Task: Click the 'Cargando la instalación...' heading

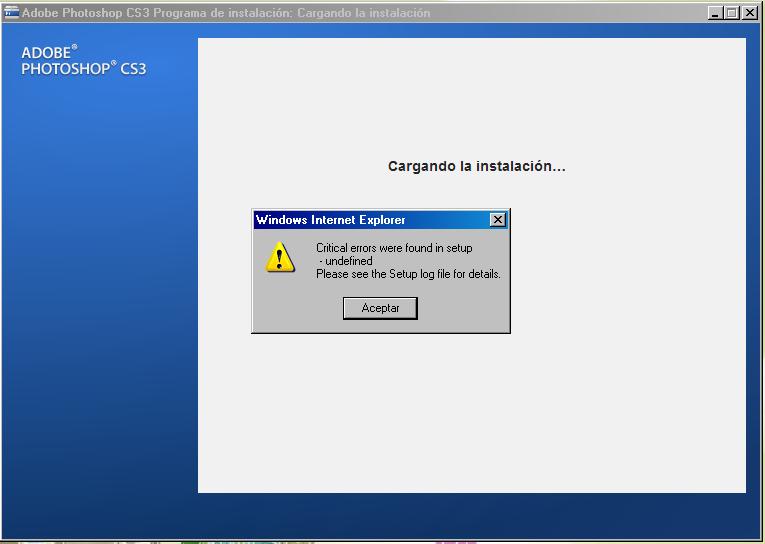Action: tap(477, 166)
